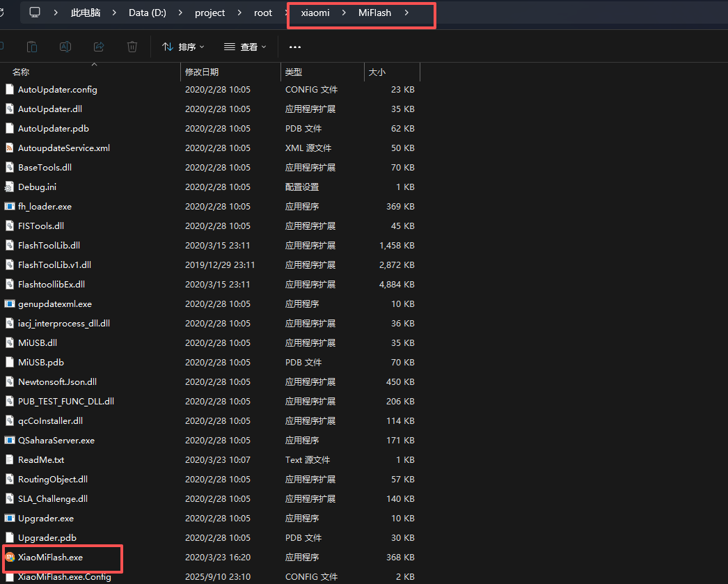Select the SLA_Challenge.dll file icon
728x584 pixels.
tap(9, 499)
